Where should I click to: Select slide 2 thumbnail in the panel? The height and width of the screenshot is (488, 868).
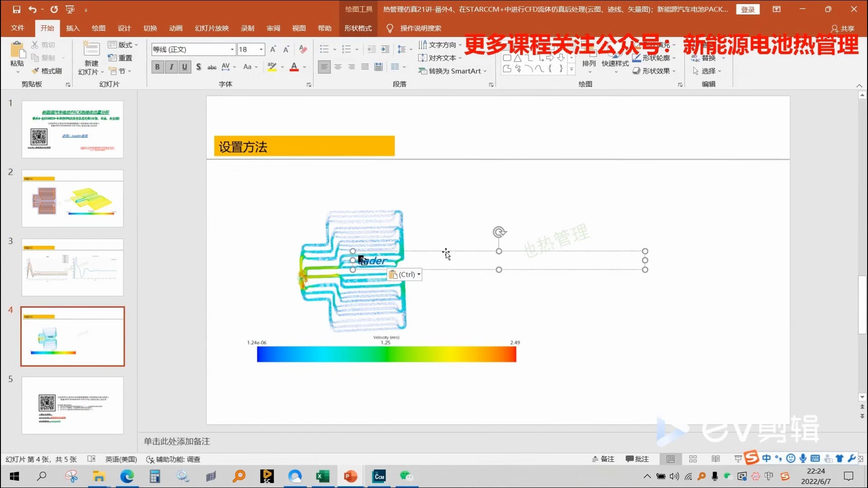[72, 197]
